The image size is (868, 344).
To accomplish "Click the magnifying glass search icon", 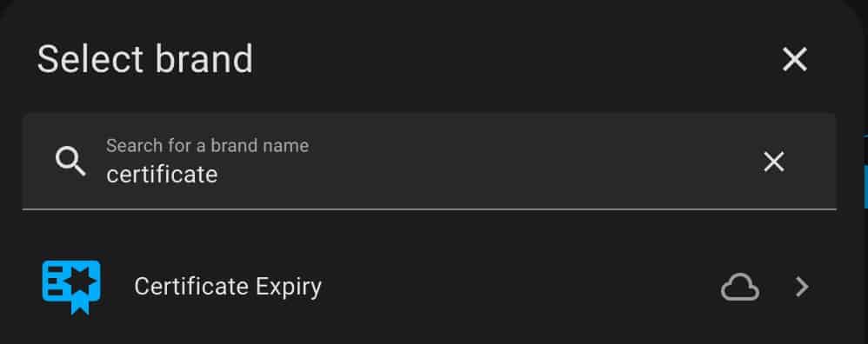I will coord(70,162).
